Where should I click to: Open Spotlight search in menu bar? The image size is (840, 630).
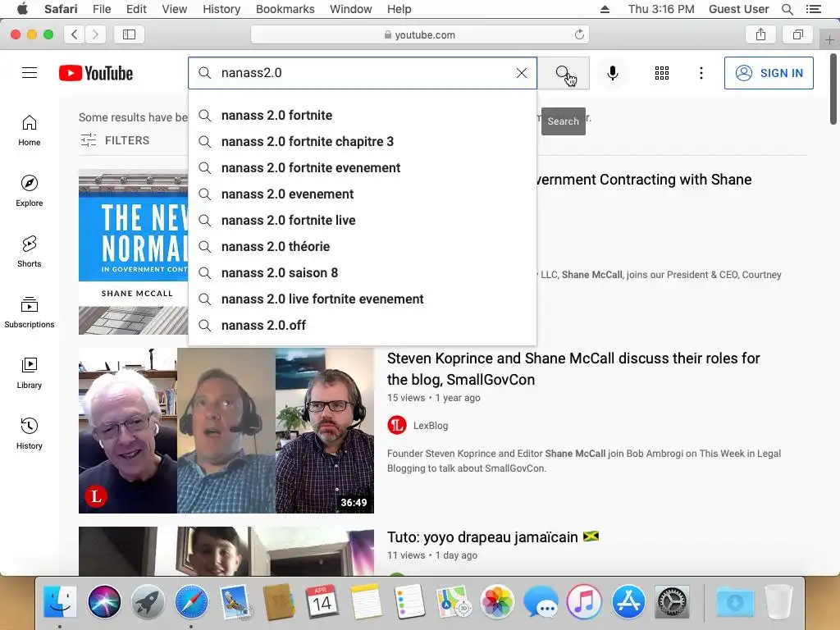coord(787,9)
